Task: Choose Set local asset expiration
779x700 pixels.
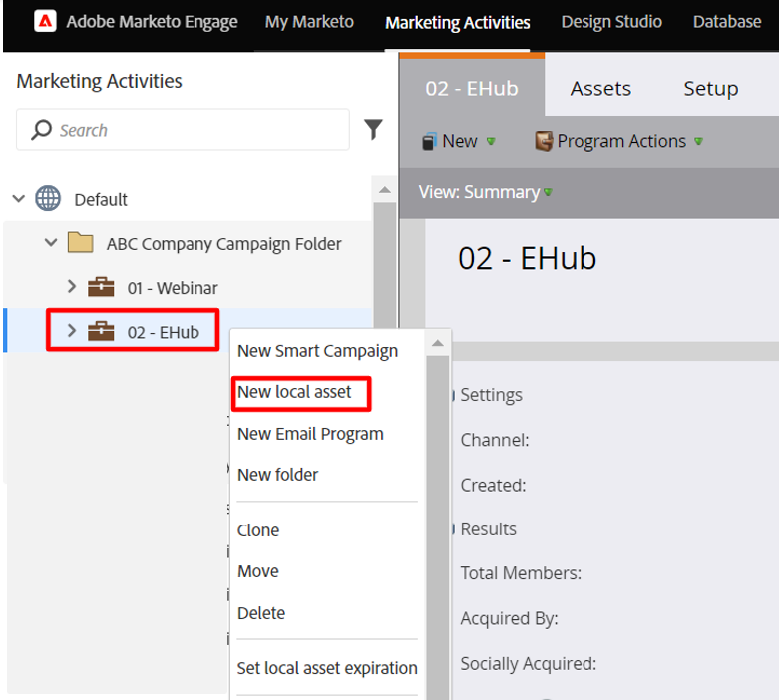Action: (327, 669)
